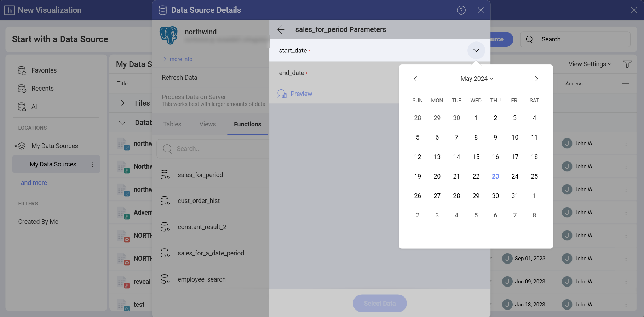Pick May 15 on the calendar
The image size is (644, 317).
(476, 157)
